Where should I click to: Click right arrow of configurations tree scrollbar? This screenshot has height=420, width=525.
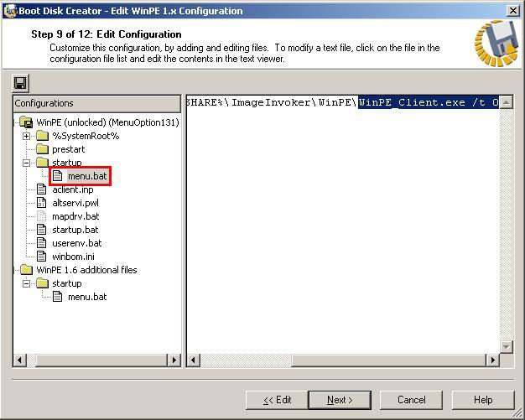[x=174, y=360]
